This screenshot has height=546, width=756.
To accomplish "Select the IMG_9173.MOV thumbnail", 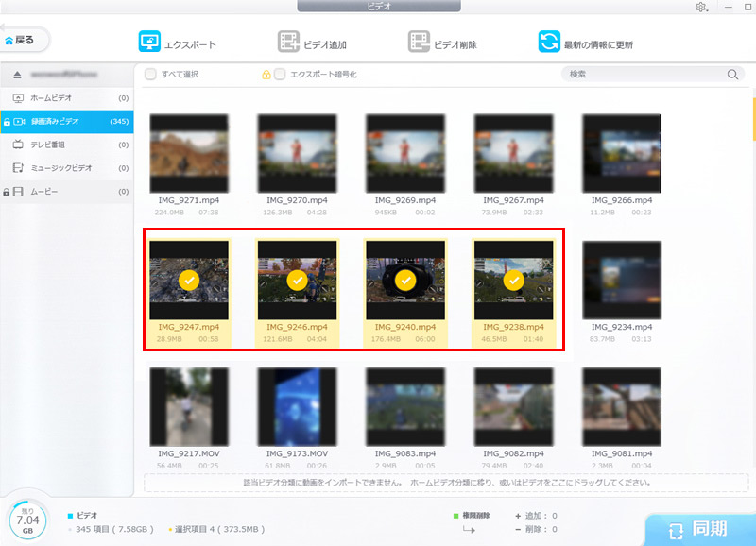I will pos(297,407).
